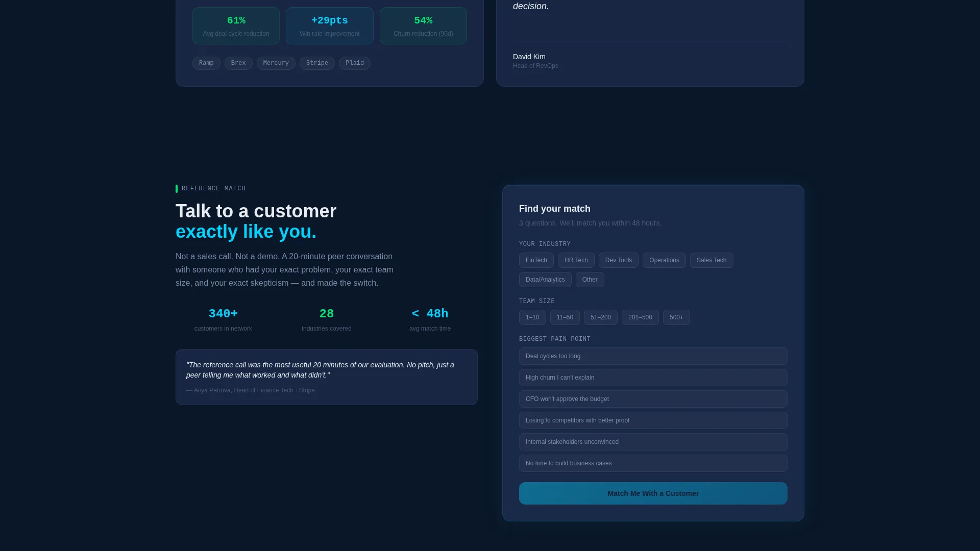Click Match Me With a Customer button

[653, 493]
